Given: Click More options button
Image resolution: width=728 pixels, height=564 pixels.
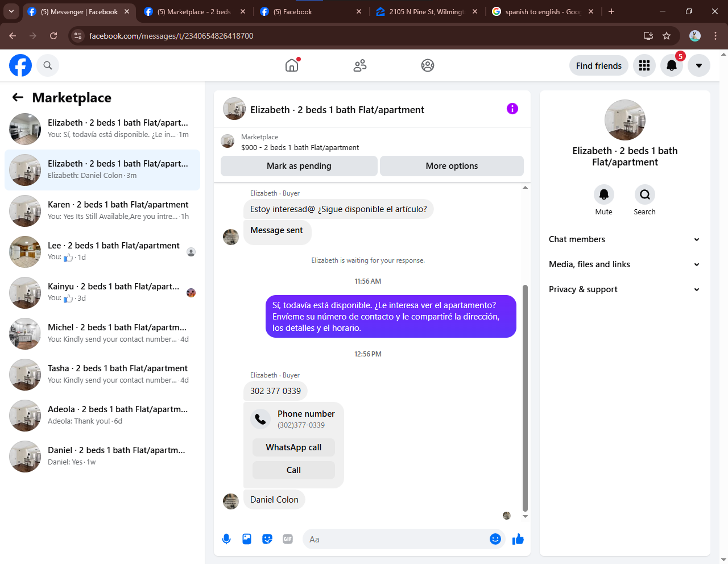Looking at the screenshot, I should tap(452, 166).
